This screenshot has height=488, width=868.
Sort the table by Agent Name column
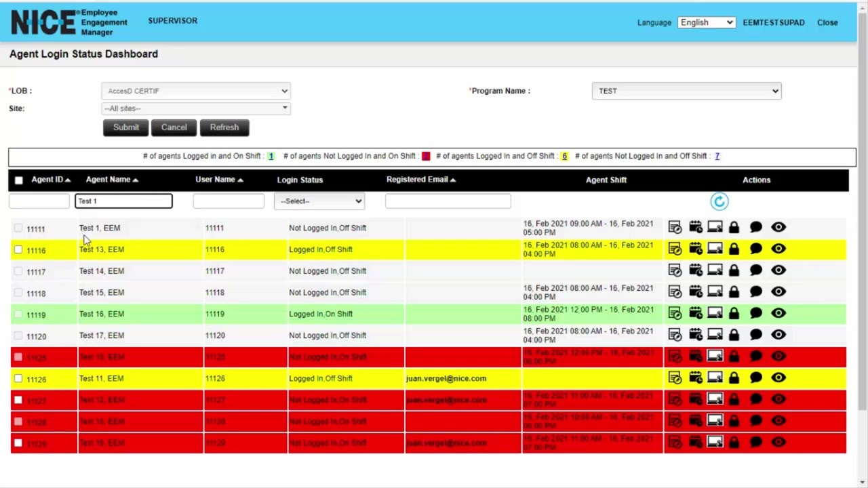pyautogui.click(x=112, y=180)
